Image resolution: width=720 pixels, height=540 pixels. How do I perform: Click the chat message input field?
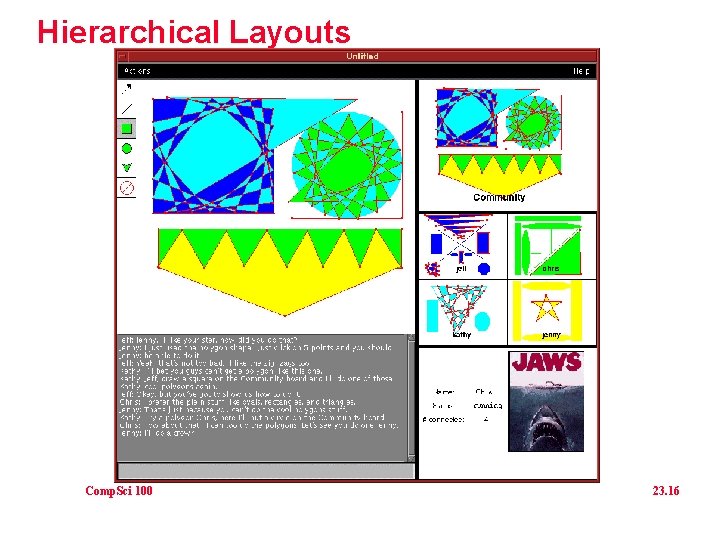266,471
